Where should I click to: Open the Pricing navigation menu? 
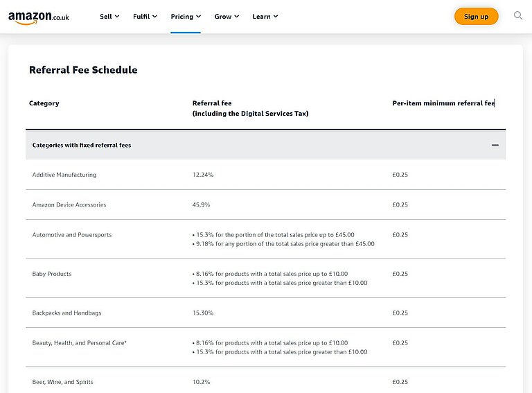186,17
